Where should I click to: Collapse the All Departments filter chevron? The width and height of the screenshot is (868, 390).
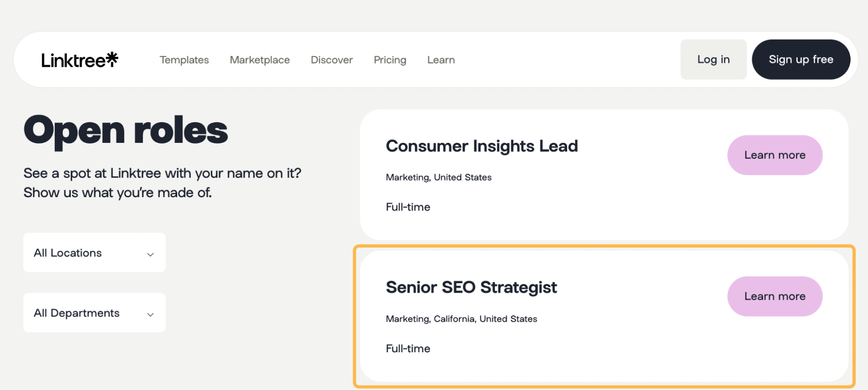150,314
